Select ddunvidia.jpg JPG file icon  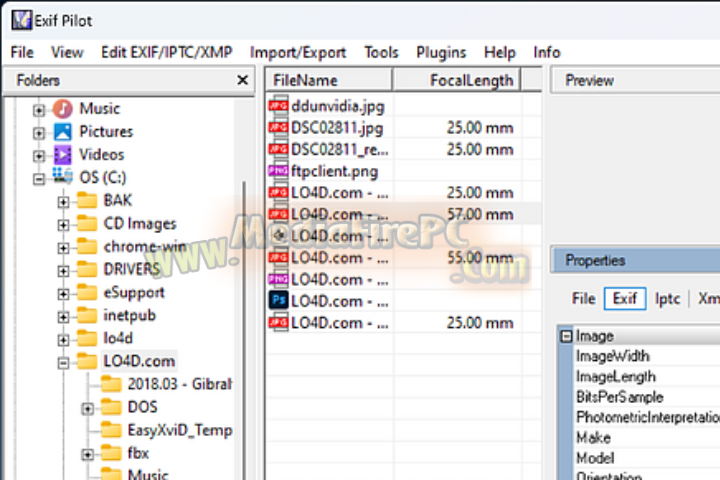tap(278, 106)
